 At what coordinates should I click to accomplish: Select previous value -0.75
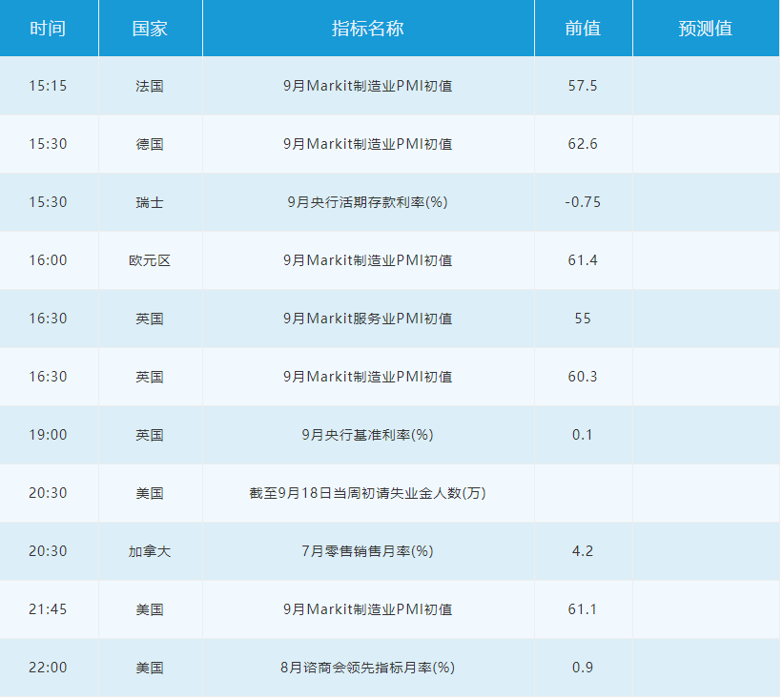click(x=583, y=202)
